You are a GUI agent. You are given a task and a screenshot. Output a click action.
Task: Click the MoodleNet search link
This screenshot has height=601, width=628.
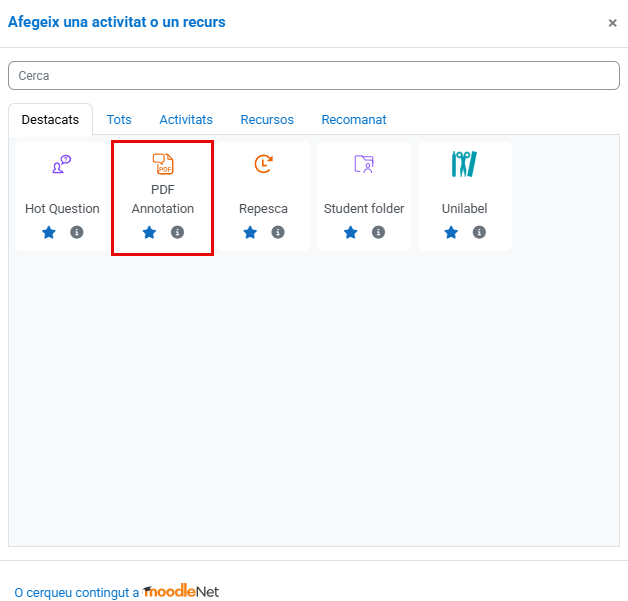click(116, 592)
